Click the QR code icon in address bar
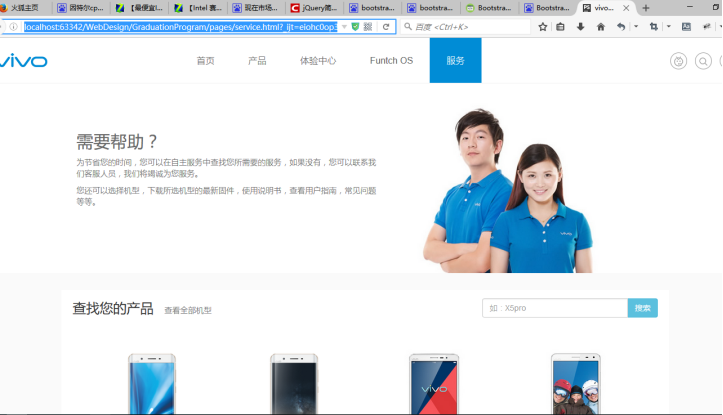The height and width of the screenshot is (415, 723). tap(368, 27)
